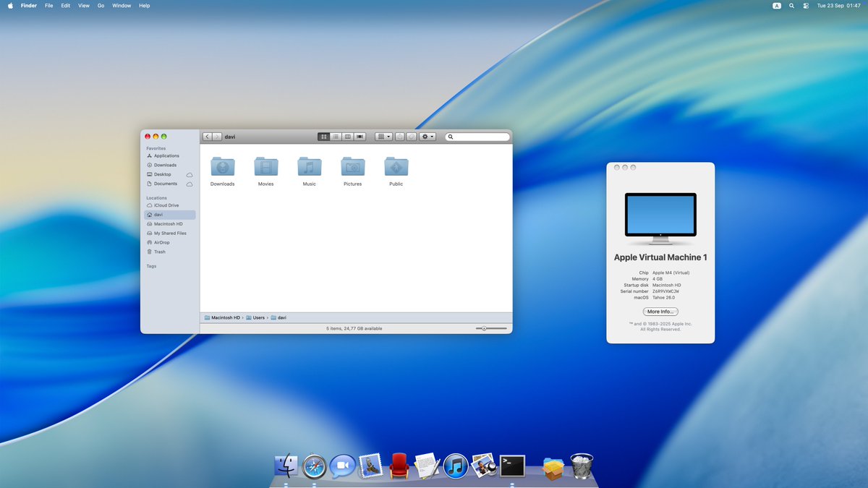Select Macintosh HD in sidebar
The width and height of the screenshot is (868, 488).
coord(170,224)
